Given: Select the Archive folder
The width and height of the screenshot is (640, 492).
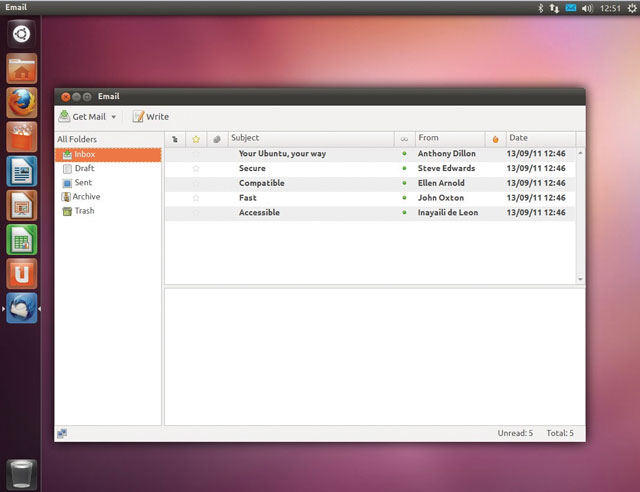Looking at the screenshot, I should [x=108, y=197].
